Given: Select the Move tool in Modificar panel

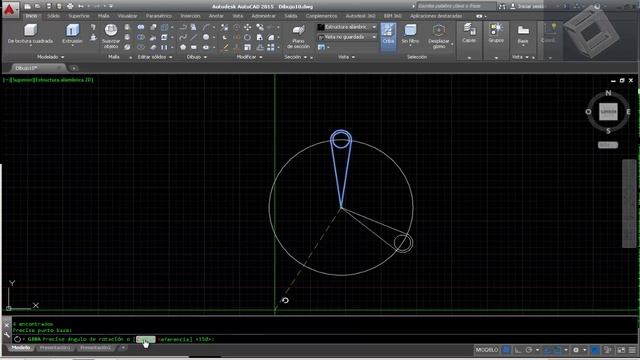Looking at the screenshot, I should (x=248, y=27).
